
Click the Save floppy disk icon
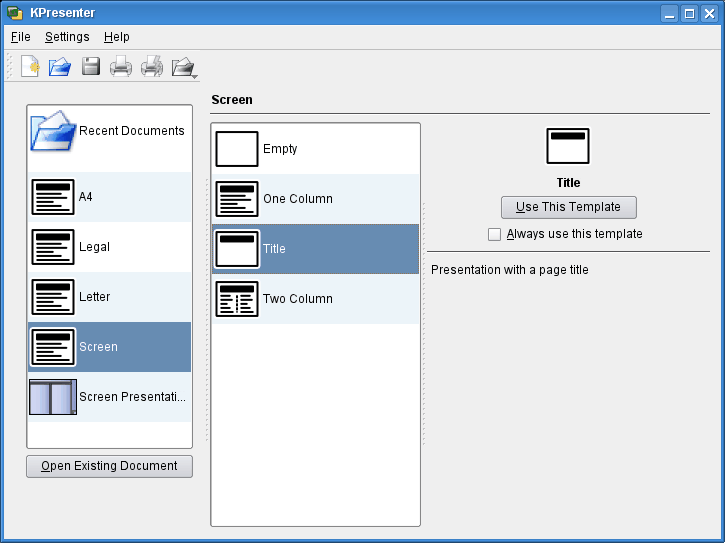90,67
